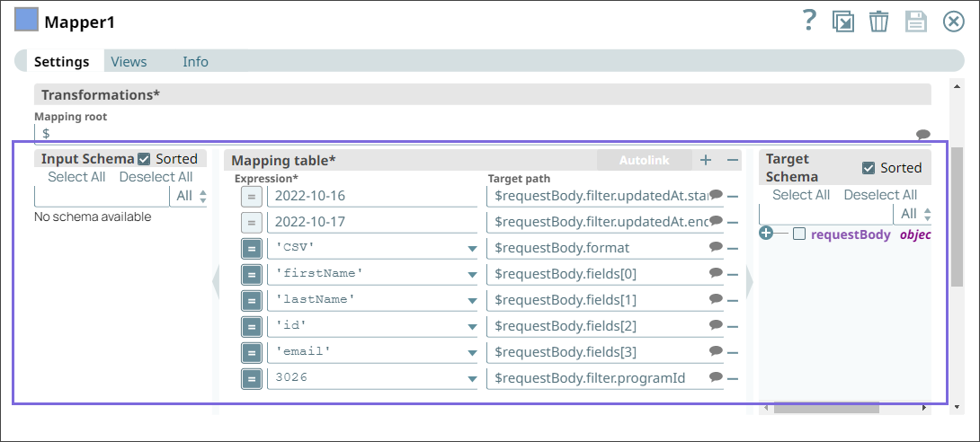Viewport: 980px width, 442px height.
Task: Open the Mapper1 help question mark icon
Action: tap(809, 22)
